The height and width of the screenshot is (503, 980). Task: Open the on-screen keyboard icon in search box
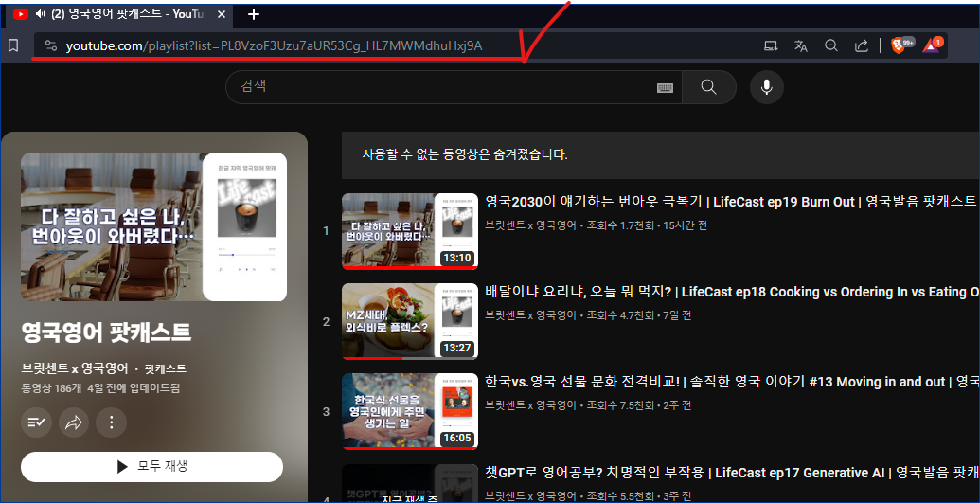click(x=665, y=87)
